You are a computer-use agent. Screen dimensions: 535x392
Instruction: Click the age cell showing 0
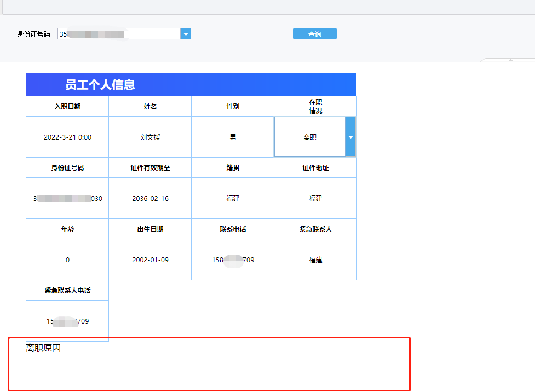(x=67, y=260)
